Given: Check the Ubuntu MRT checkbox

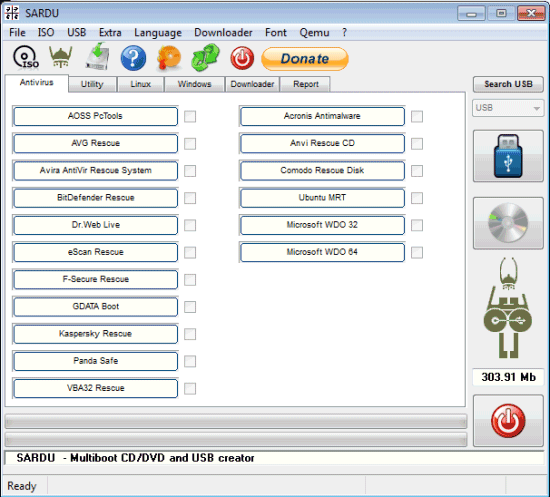Looking at the screenshot, I should [x=417, y=198].
